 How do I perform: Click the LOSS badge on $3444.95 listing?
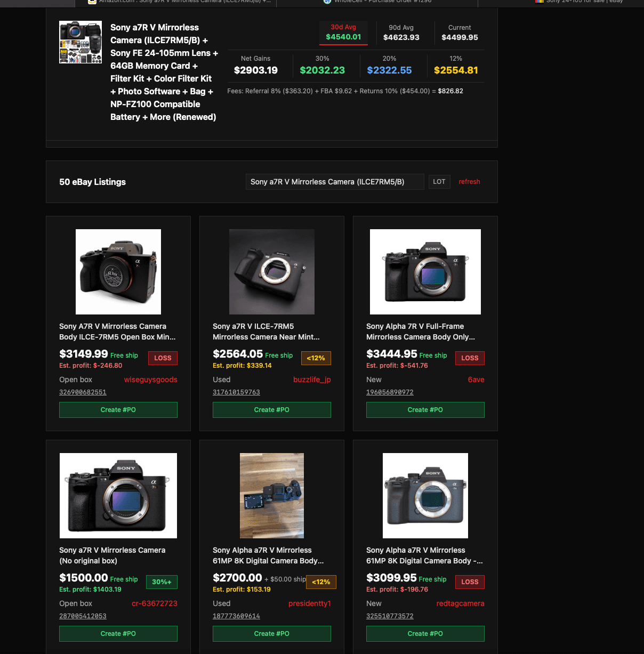pyautogui.click(x=470, y=358)
